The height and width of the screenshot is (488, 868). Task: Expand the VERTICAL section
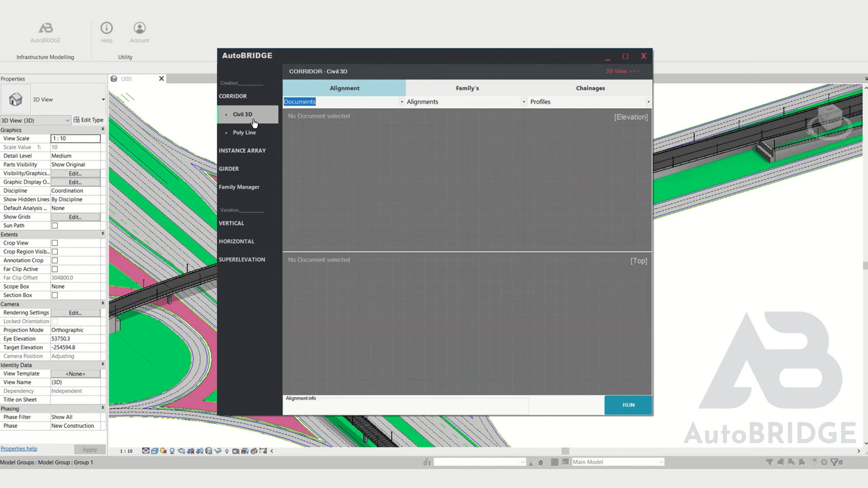pyautogui.click(x=231, y=223)
